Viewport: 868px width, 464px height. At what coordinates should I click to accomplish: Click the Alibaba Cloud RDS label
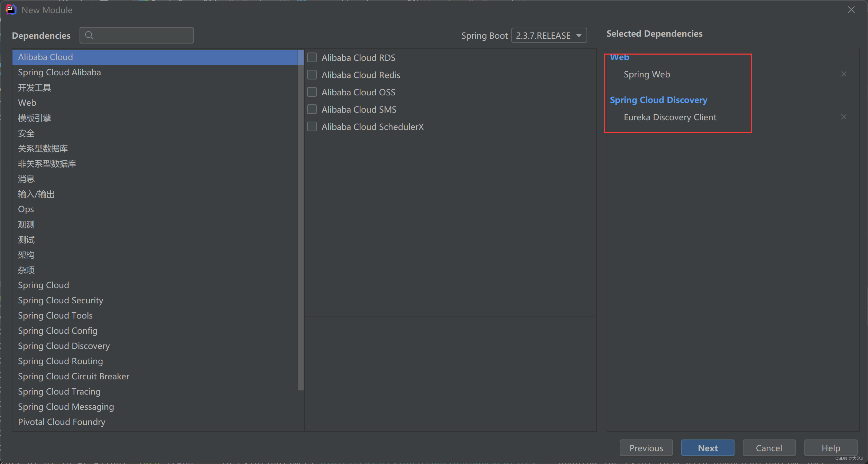pyautogui.click(x=358, y=57)
